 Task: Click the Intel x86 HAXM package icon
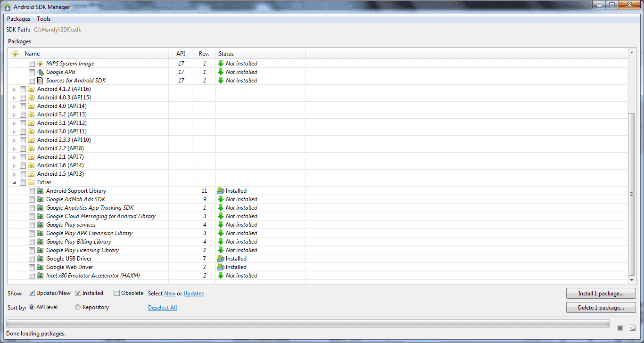[x=40, y=276]
